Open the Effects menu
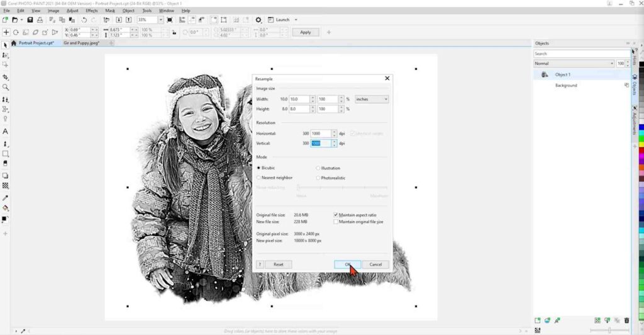Image resolution: width=644 pixels, height=335 pixels. (x=92, y=11)
